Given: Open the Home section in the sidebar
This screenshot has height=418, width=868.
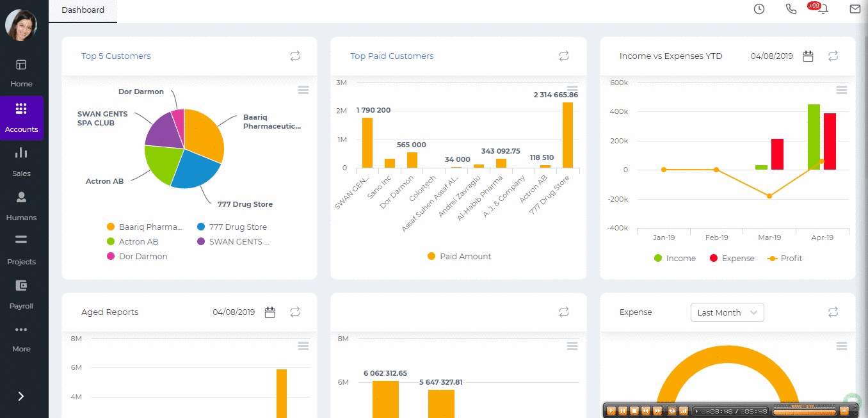Looking at the screenshot, I should pos(21,73).
